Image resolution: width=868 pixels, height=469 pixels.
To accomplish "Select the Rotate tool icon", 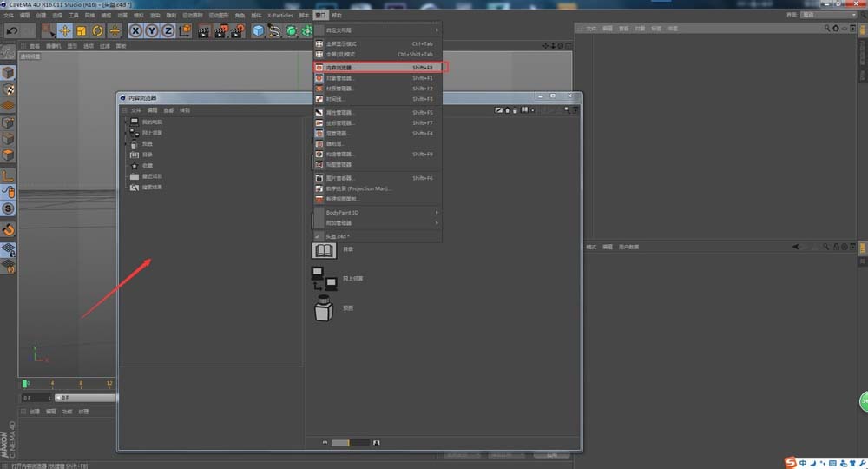I will (x=97, y=31).
